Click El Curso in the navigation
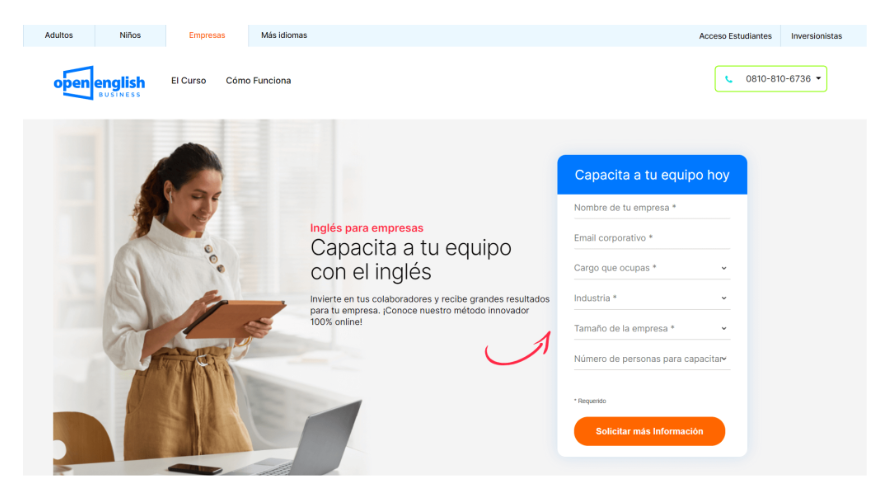Viewport: 890px width, 500px height. 188,81
